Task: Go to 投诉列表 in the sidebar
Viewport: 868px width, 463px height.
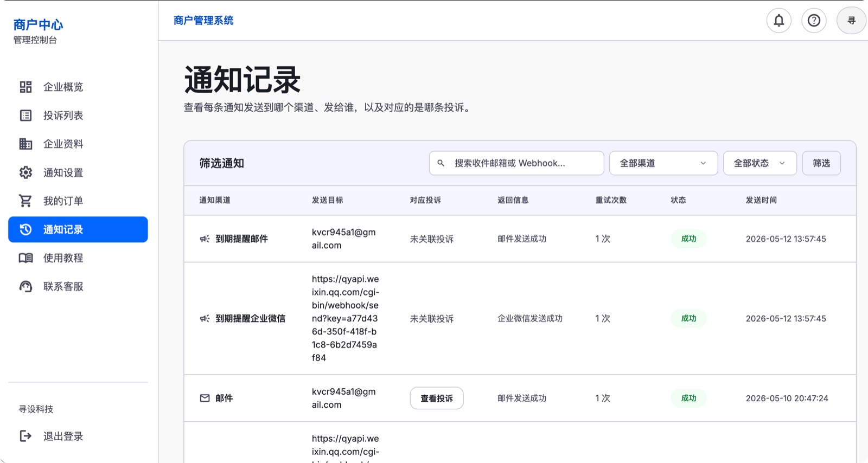Action: point(78,115)
